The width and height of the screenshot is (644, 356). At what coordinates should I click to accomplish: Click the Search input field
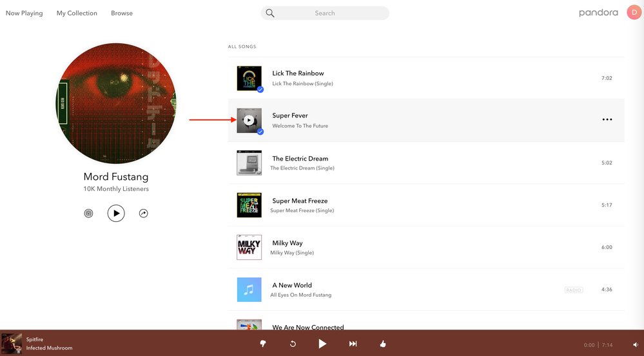point(325,13)
